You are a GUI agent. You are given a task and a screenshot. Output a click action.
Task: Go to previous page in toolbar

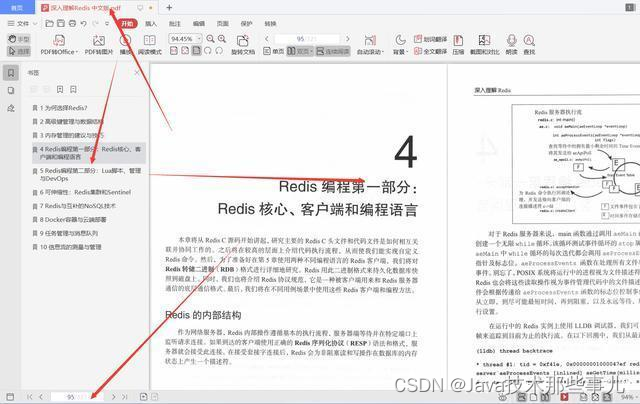click(267, 39)
